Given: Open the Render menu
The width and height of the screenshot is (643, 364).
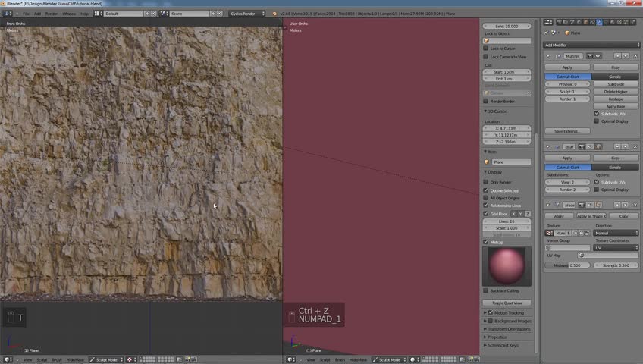Looking at the screenshot, I should click(x=52, y=14).
